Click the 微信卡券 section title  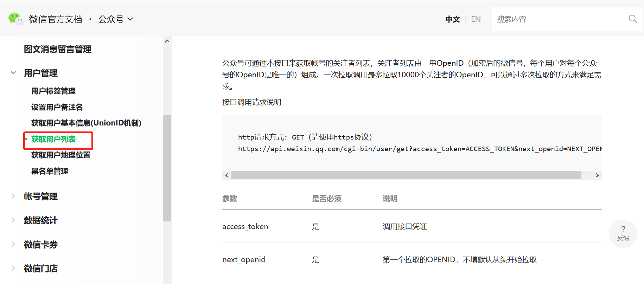pyautogui.click(x=41, y=245)
